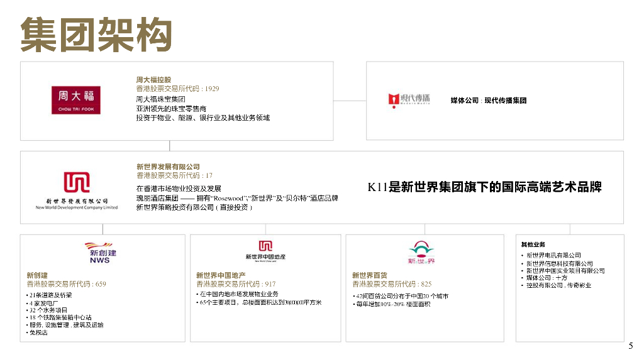Select the 周大福珠宝集团 line

160,99
